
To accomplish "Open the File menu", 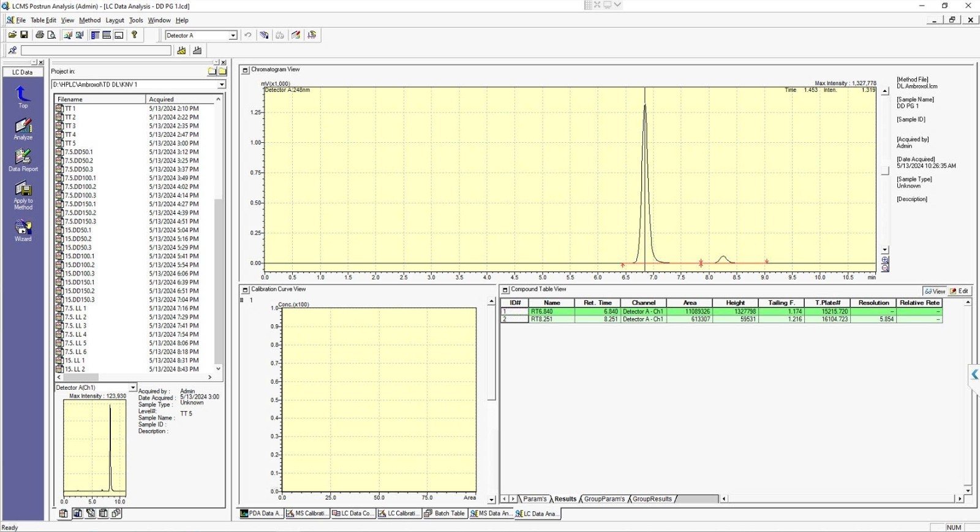I will coord(21,20).
